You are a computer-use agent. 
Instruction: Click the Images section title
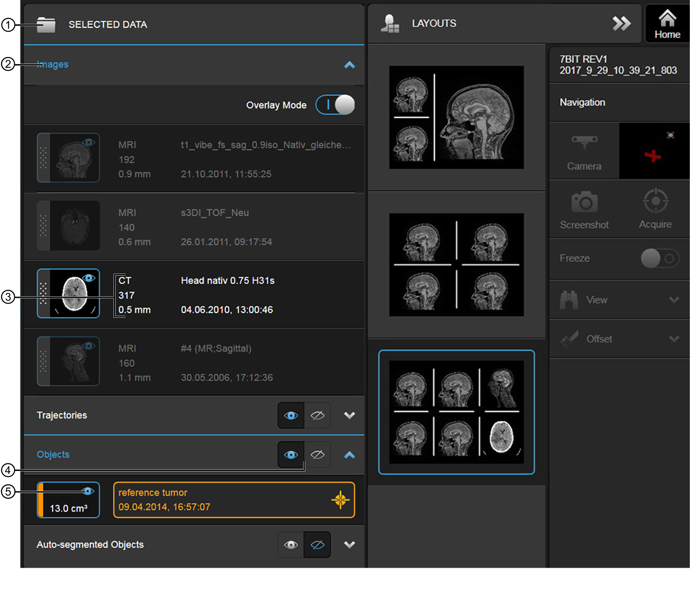click(x=53, y=64)
